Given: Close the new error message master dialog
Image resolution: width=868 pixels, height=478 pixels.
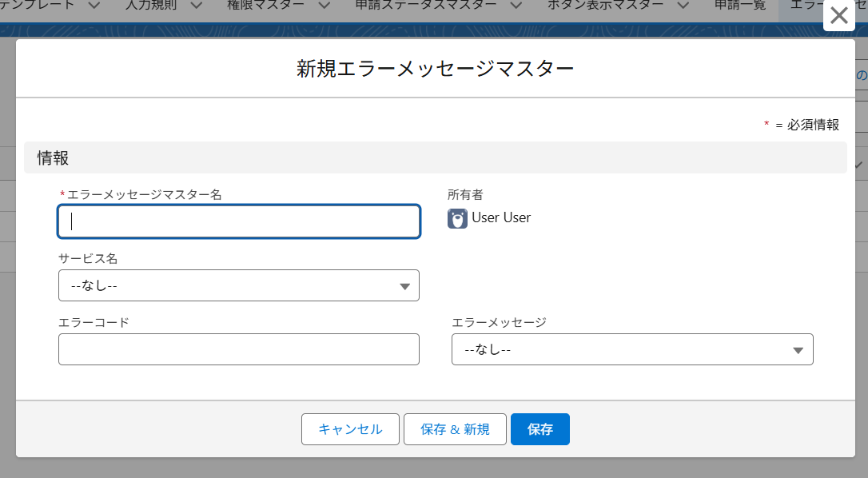Looking at the screenshot, I should click(x=838, y=16).
